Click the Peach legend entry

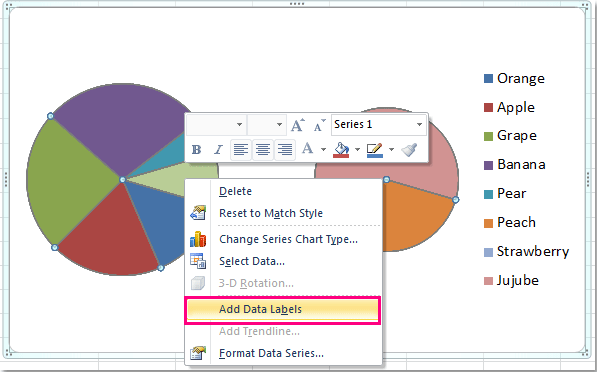(509, 223)
